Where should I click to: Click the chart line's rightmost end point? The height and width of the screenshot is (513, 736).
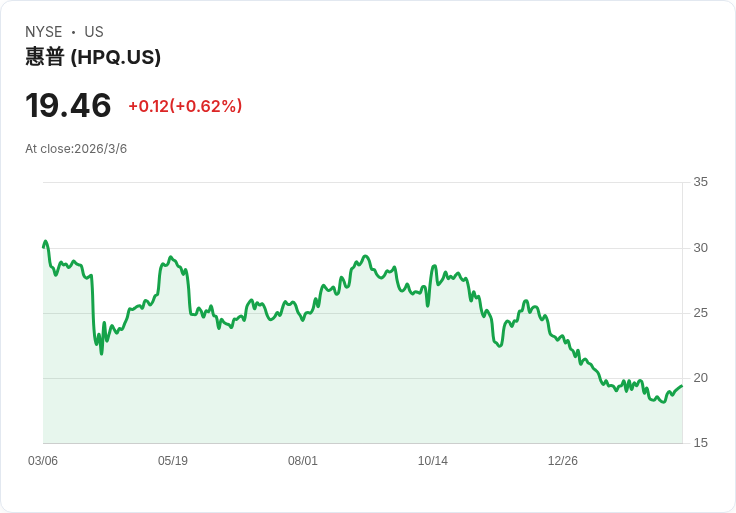[682, 386]
